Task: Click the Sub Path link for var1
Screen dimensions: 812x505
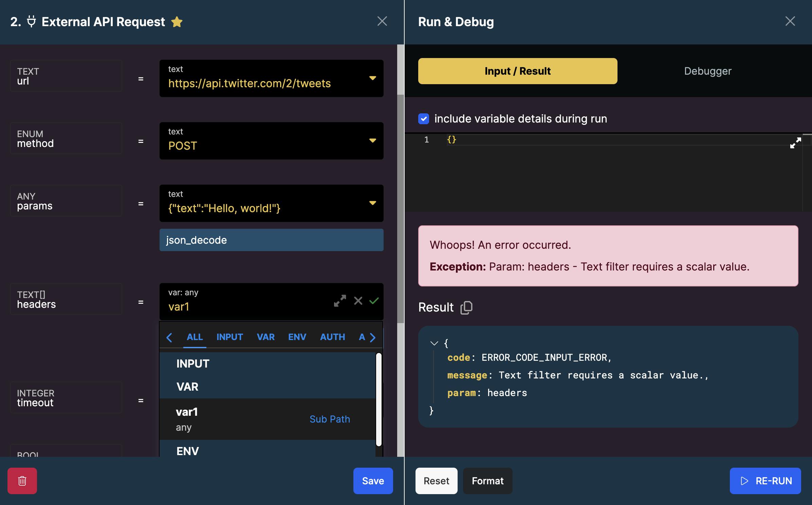Action: pos(330,419)
